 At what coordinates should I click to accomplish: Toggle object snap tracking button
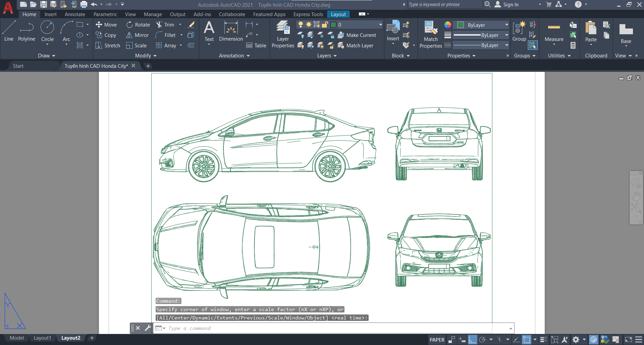click(517, 340)
